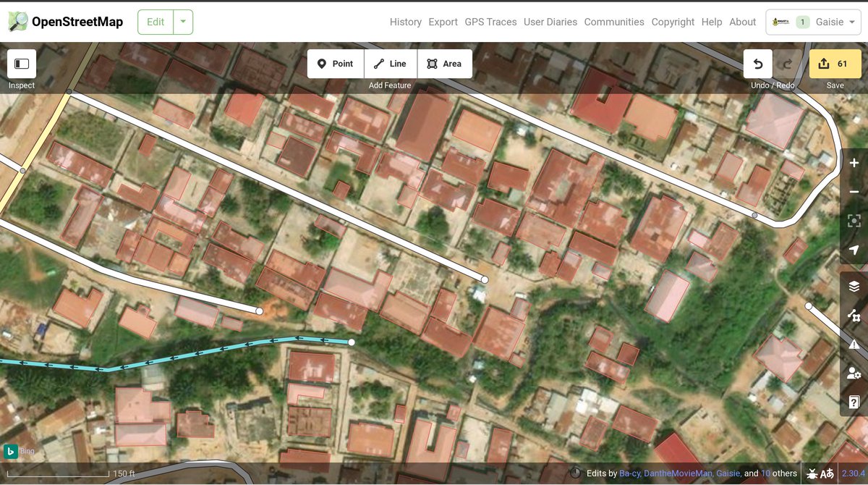Image resolution: width=868 pixels, height=485 pixels.
Task: Open editor Preferences
Action: (x=852, y=372)
